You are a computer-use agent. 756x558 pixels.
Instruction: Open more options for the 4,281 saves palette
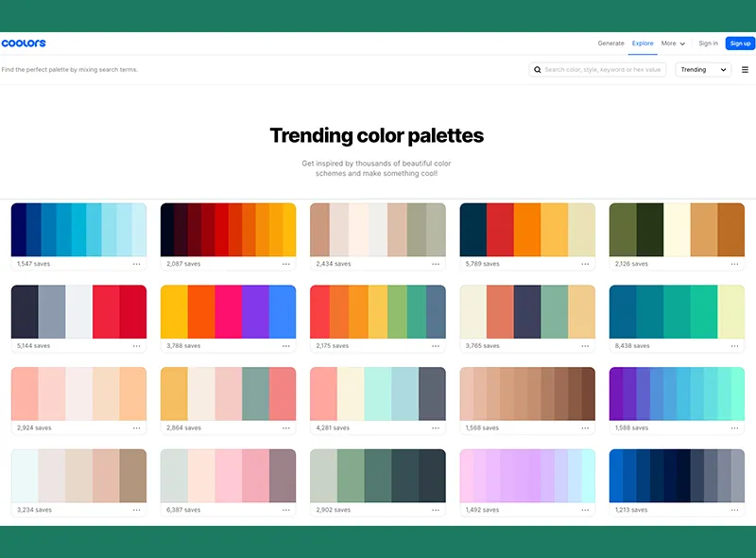click(x=436, y=427)
